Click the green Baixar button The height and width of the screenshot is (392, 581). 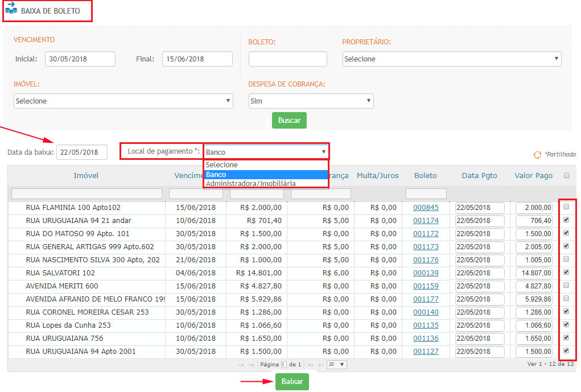point(292,382)
